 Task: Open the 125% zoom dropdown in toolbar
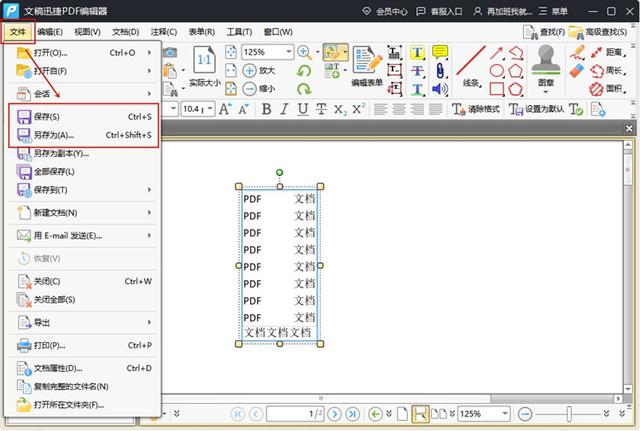pos(288,52)
